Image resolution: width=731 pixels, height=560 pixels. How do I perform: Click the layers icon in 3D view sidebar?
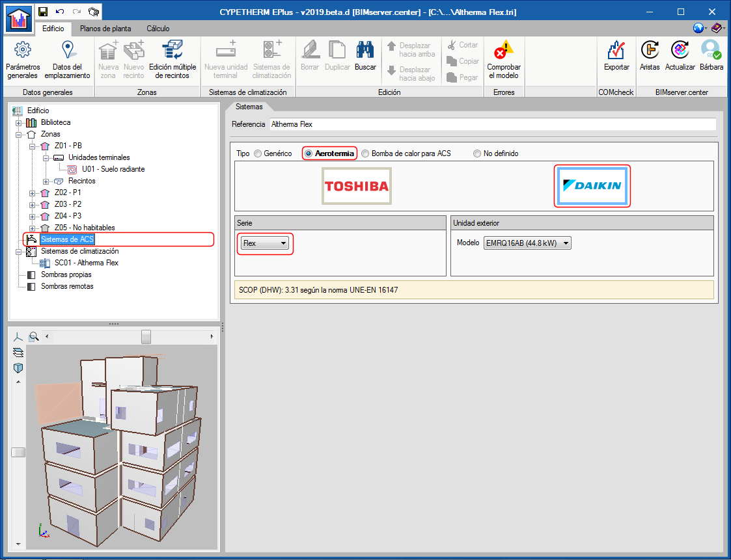click(x=18, y=353)
